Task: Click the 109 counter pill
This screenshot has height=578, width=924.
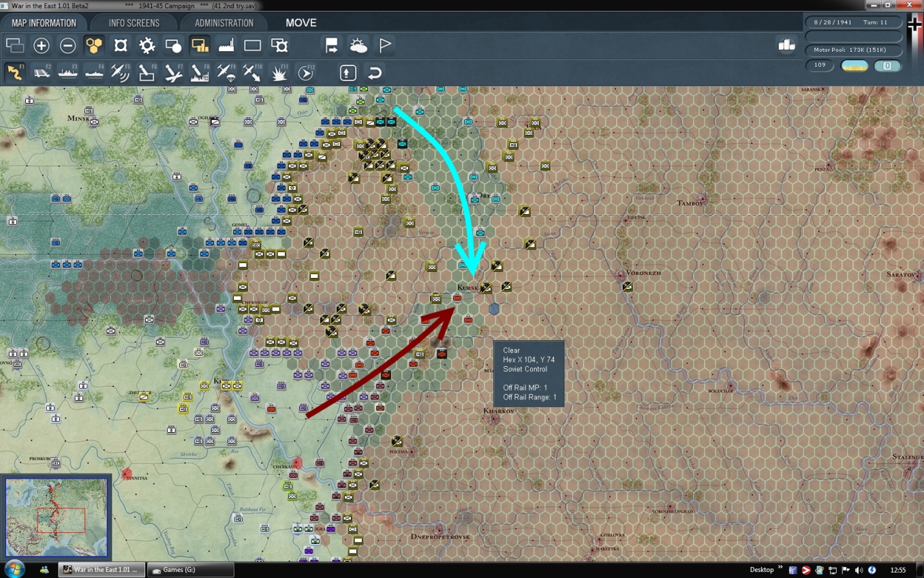Action: 820,65
